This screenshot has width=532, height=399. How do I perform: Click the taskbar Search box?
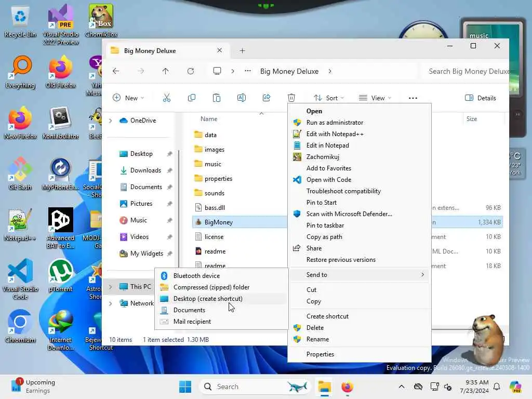tap(256, 387)
